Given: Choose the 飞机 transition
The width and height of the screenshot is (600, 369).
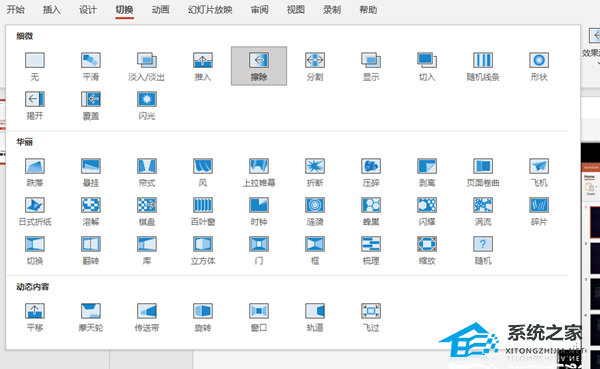Looking at the screenshot, I should [x=539, y=172].
